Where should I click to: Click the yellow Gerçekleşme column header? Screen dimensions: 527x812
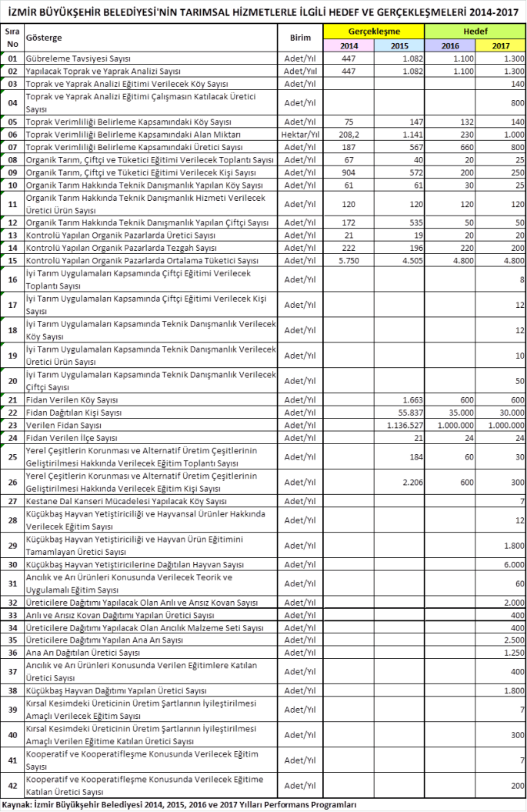[x=373, y=32]
